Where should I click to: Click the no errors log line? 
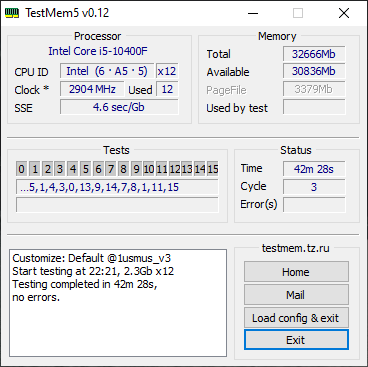tap(36, 297)
